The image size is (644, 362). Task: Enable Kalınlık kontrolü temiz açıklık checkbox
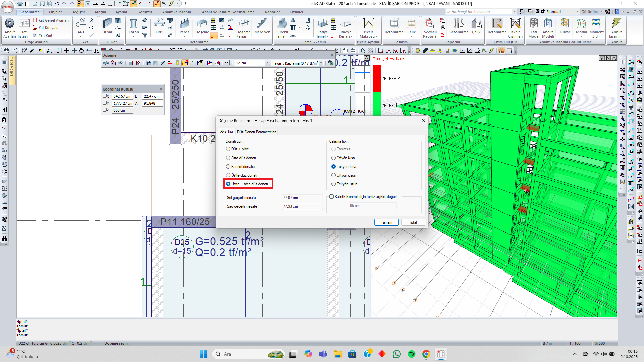[332, 197]
